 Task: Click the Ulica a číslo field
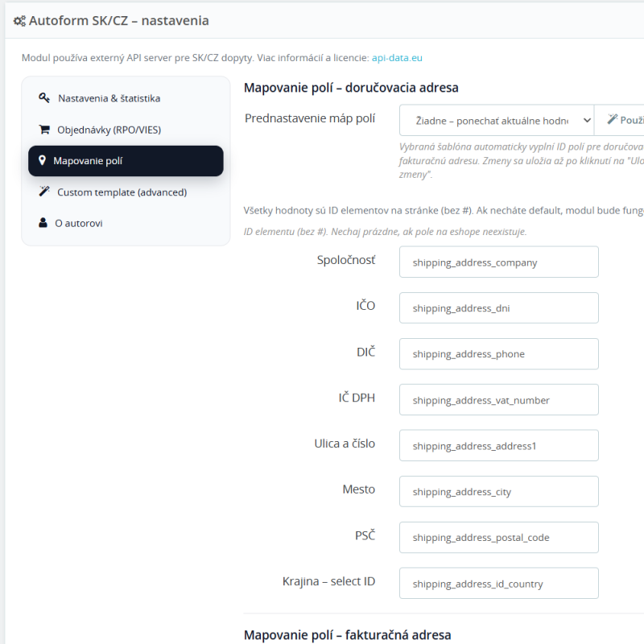click(498, 446)
